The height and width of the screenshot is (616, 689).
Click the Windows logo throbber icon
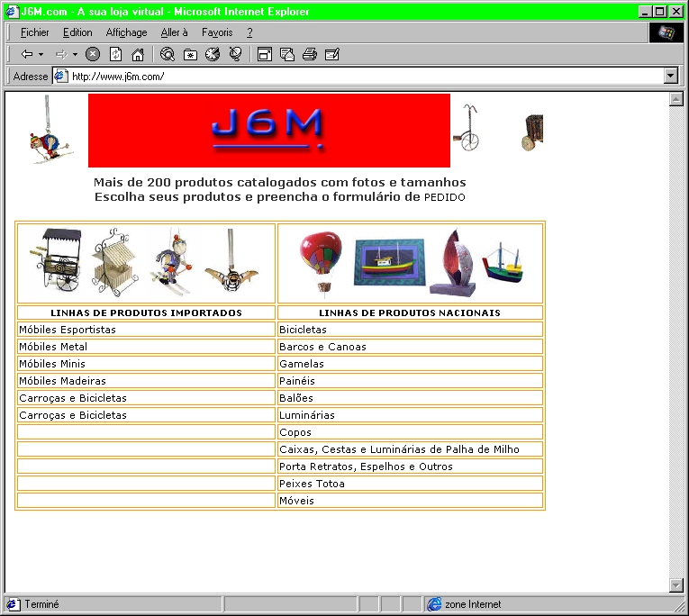[x=666, y=32]
